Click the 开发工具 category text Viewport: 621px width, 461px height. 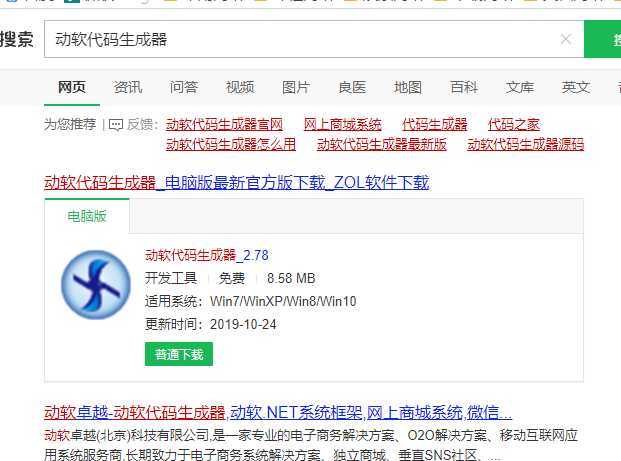point(171,278)
